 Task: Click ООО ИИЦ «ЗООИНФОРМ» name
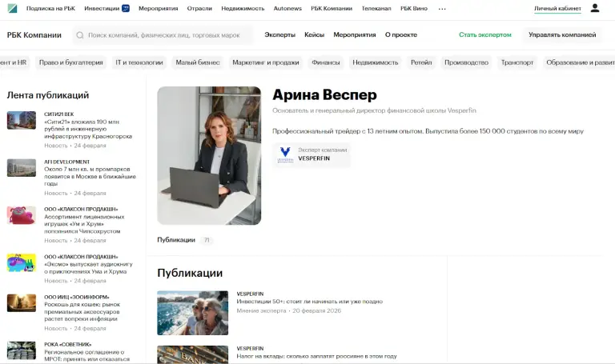77,297
